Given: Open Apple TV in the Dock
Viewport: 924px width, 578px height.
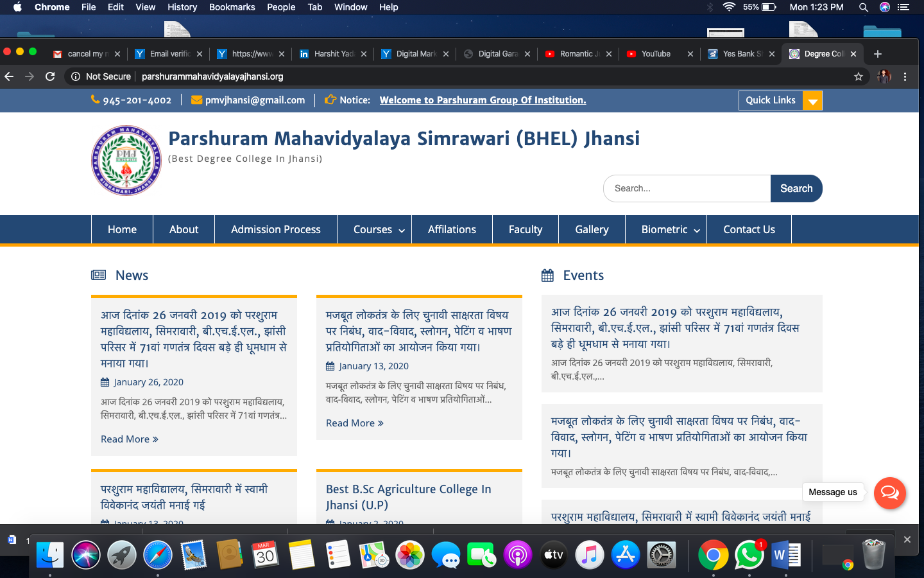Looking at the screenshot, I should coord(553,555).
